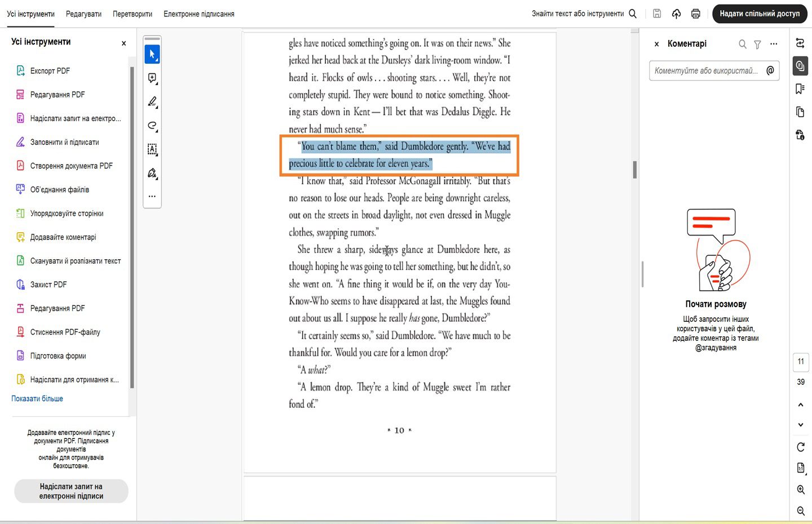Open comments panel options menu
The width and height of the screenshot is (812, 524).
(774, 44)
